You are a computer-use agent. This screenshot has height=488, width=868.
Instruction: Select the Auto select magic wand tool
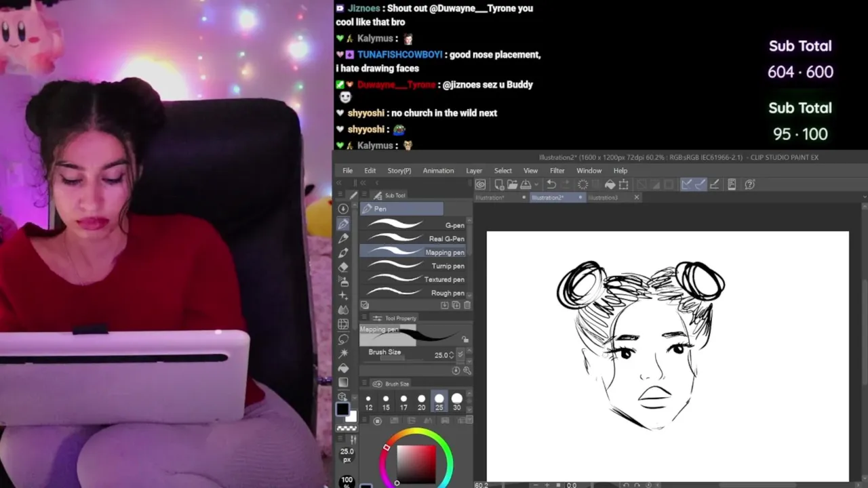click(x=343, y=353)
